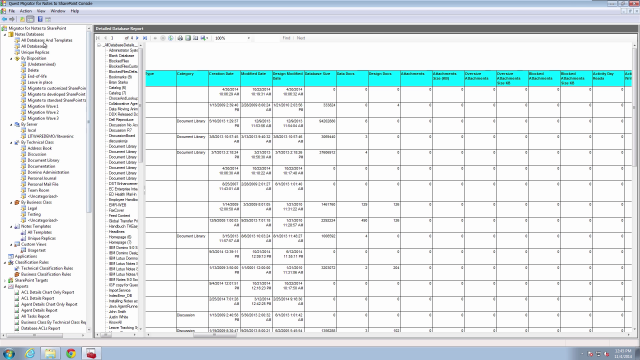Click the current page number field
This screenshot has height=360, width=640.
click(x=117, y=38)
